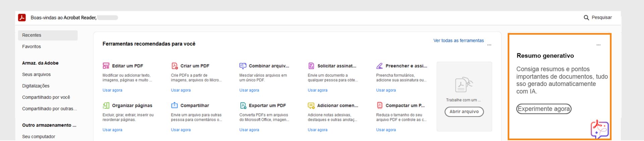This screenshot has width=644, height=141.
Task: Click the Solicitar assinaturas icon
Action: 311,66
